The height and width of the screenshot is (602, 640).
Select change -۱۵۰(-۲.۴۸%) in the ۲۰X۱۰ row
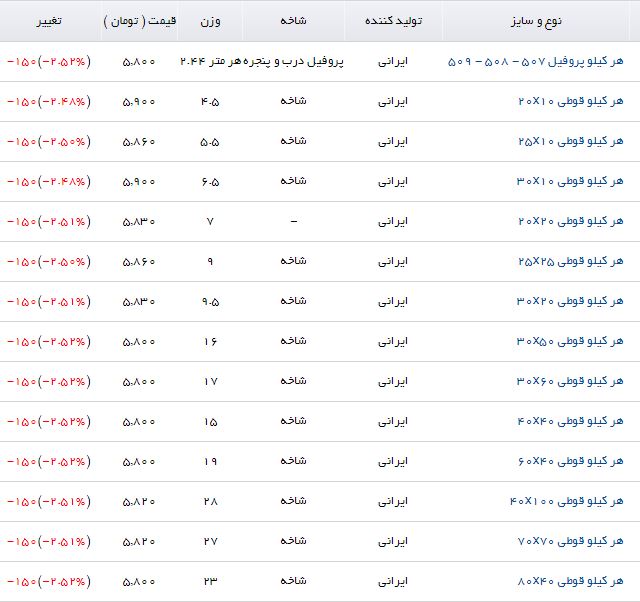49,102
